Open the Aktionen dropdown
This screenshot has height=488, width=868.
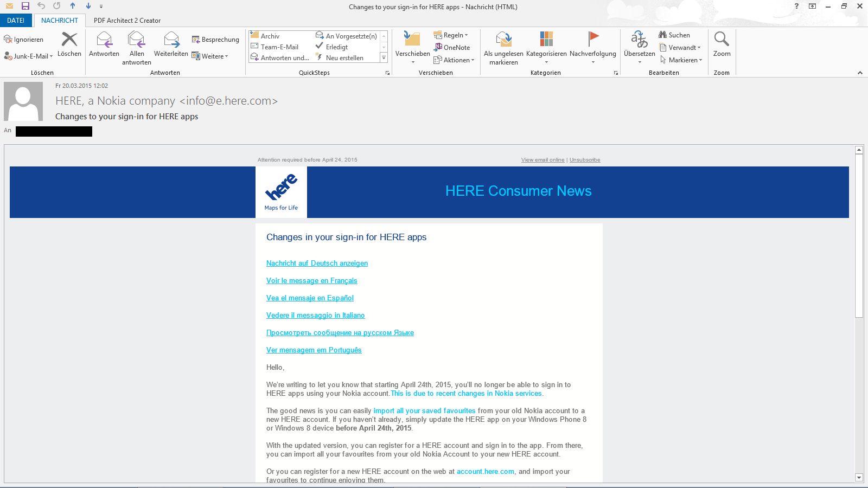tap(454, 60)
